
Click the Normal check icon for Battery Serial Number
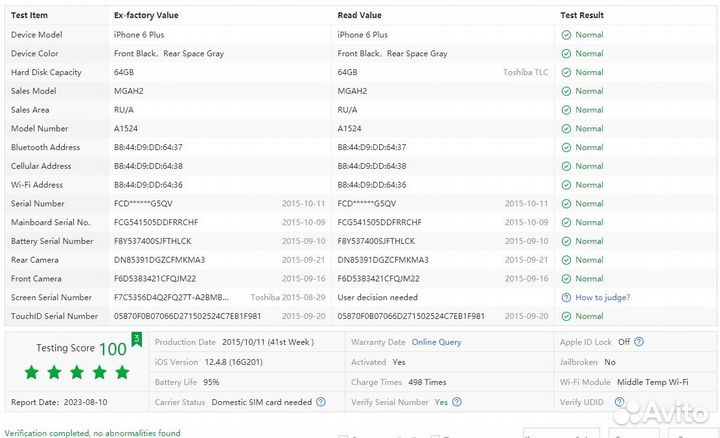point(566,241)
